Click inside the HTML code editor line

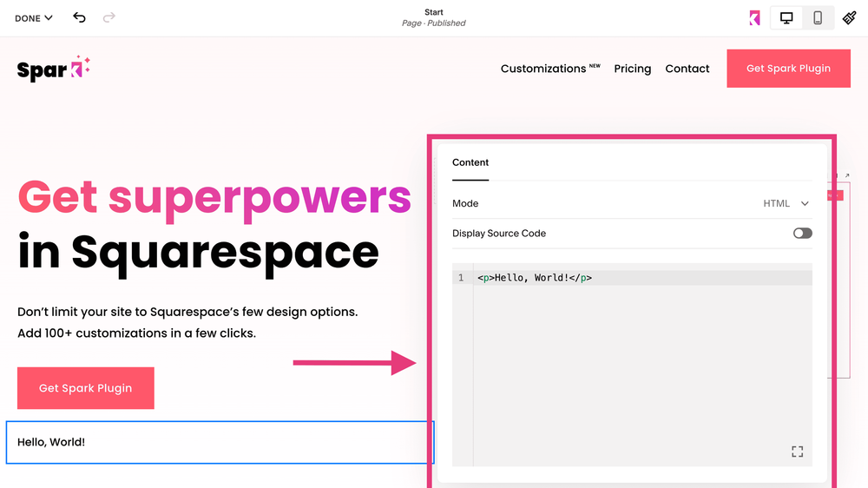(x=642, y=278)
